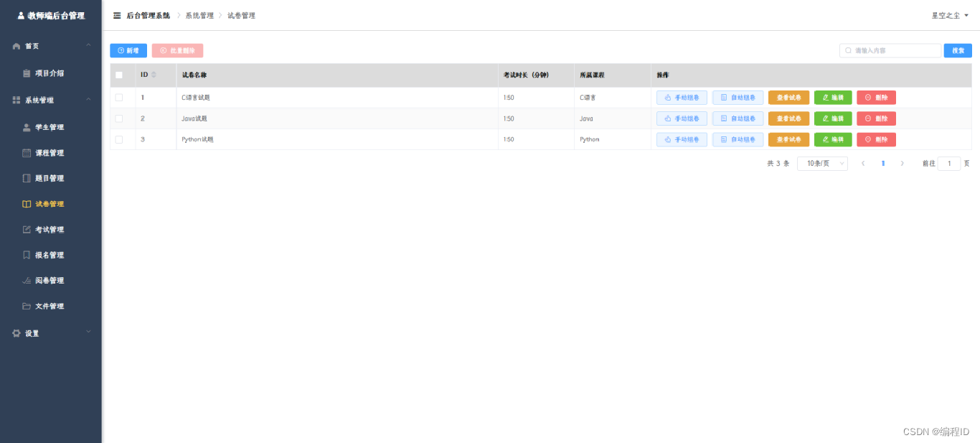Viewport: 980px width, 443px height.
Task: Click 编辑 for Python试题
Action: pos(833,139)
